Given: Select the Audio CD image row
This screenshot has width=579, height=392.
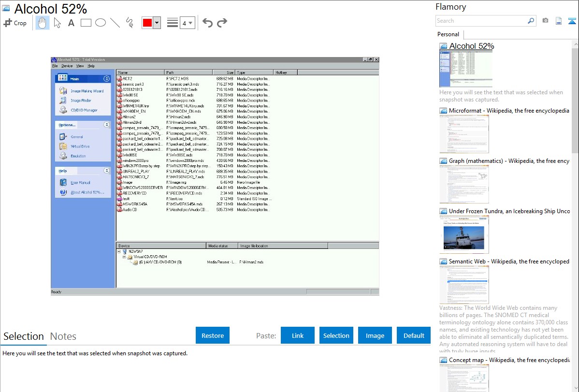Looking at the screenshot, I should pyautogui.click(x=195, y=209).
